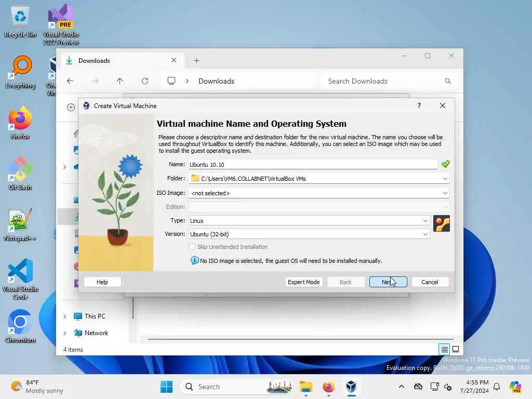Viewport: 532px width, 399px height.
Task: Click the Help button in dialog
Action: pyautogui.click(x=102, y=282)
